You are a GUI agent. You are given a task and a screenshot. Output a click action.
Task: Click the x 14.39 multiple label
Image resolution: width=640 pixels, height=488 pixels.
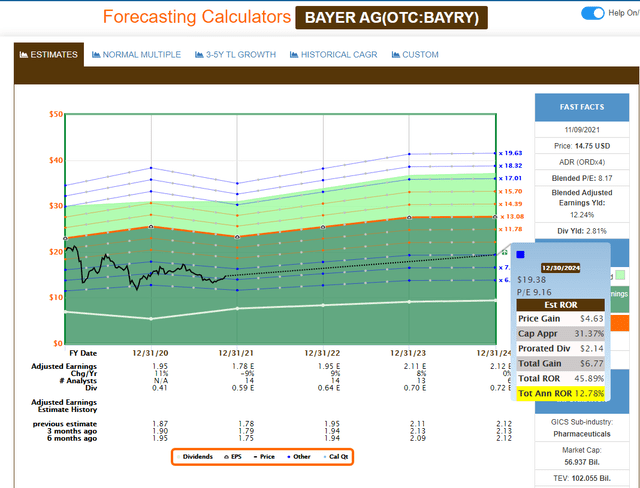tap(510, 204)
